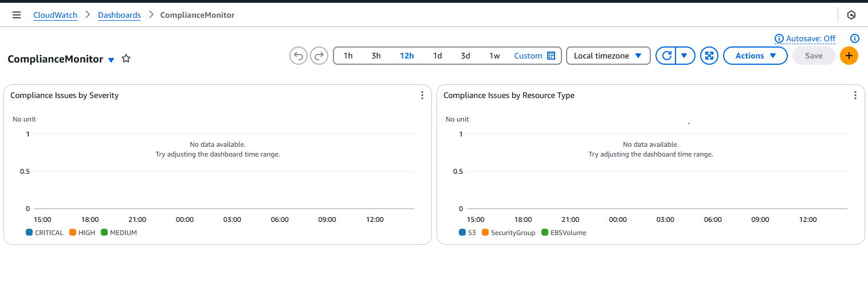Open the Compliance Issues by Severity widget menu
Viewport: 868px width, 305px height.
click(x=422, y=95)
